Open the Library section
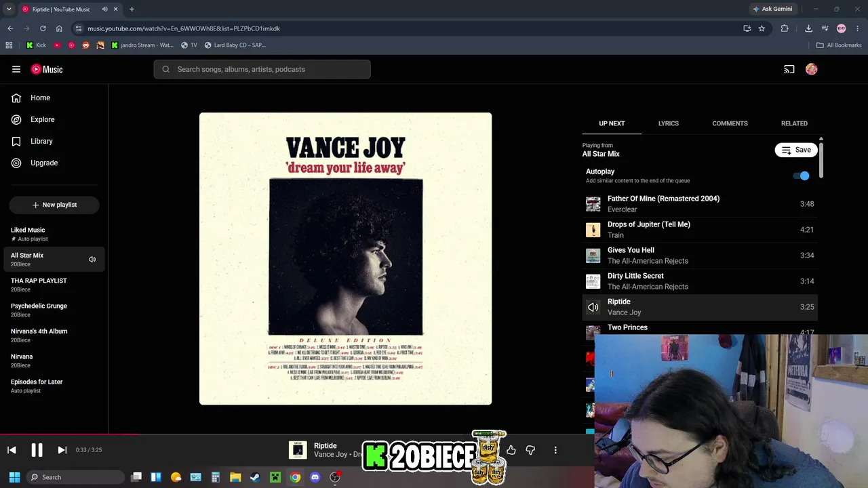Screen dimensions: 868x488 (54, 141)
